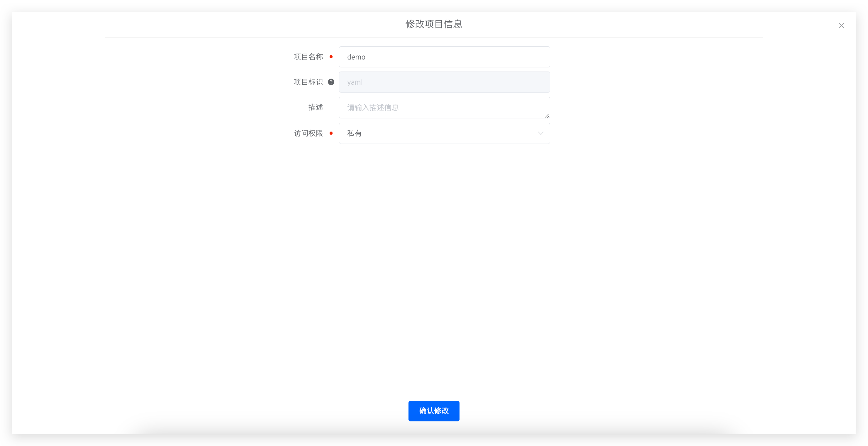
Task: Click the 项目标识 field label
Action: [308, 82]
